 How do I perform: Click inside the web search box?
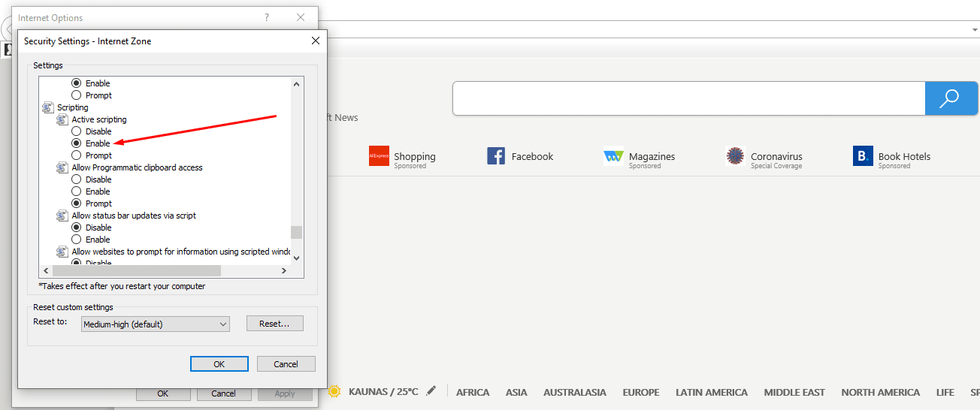click(x=688, y=98)
